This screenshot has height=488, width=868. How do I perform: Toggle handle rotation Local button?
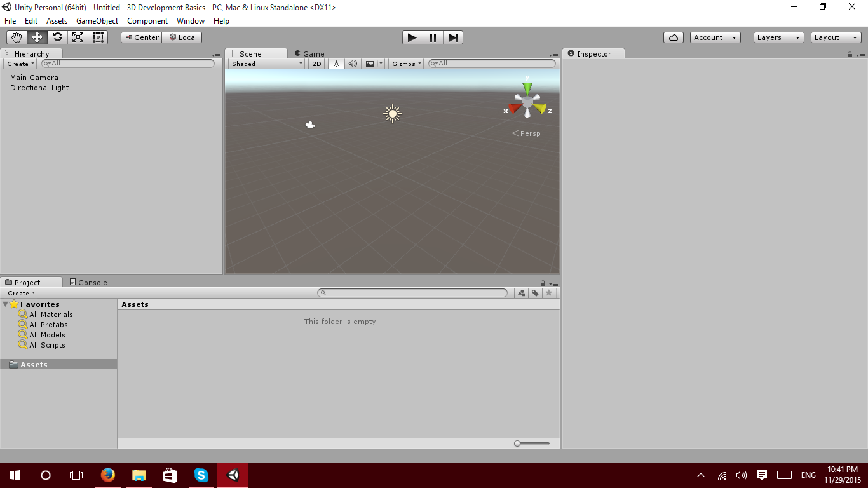182,37
